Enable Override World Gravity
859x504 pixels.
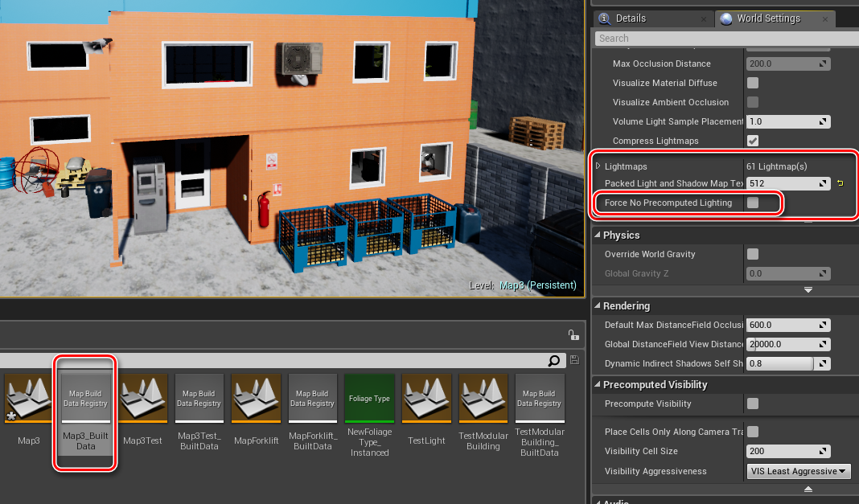pyautogui.click(x=753, y=254)
